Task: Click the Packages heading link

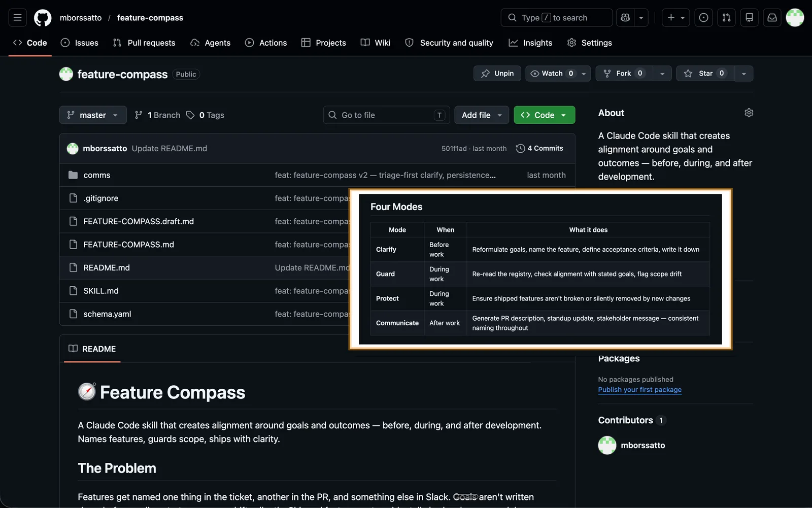Action: 619,359
